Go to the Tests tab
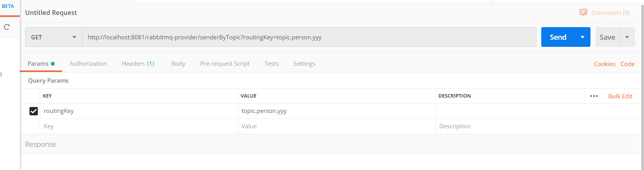The width and height of the screenshot is (644, 170). tap(272, 64)
